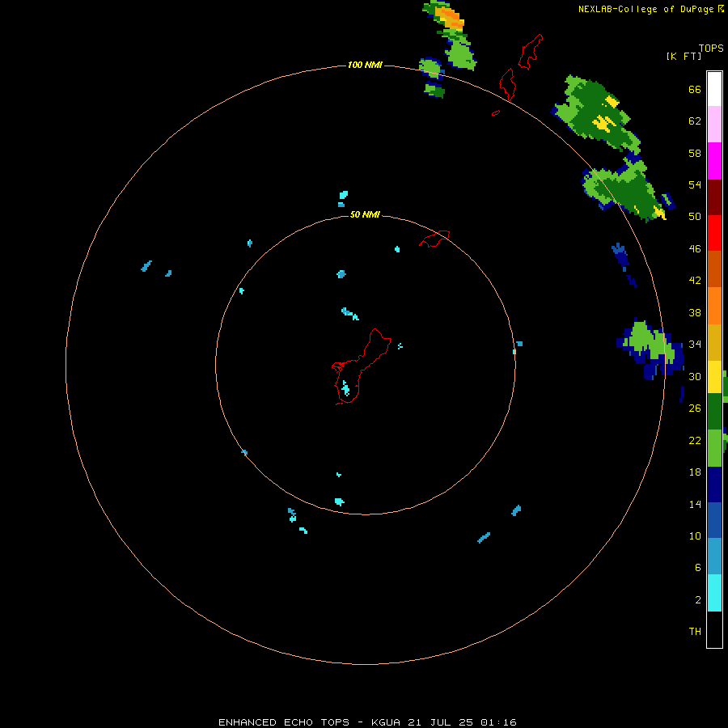Click the "2" legend value
728x728 pixels.
pos(698,600)
